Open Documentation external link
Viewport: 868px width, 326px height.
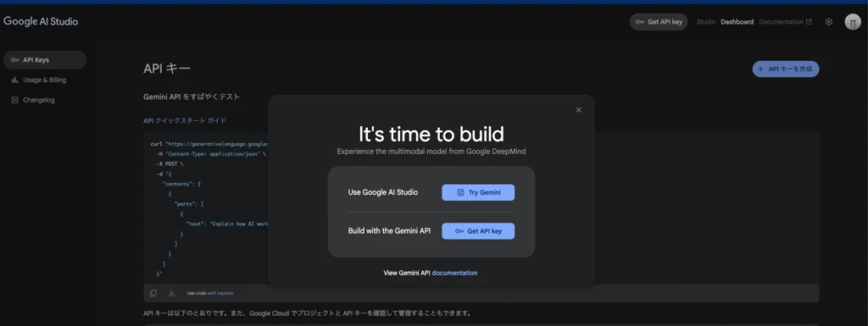[x=786, y=22]
